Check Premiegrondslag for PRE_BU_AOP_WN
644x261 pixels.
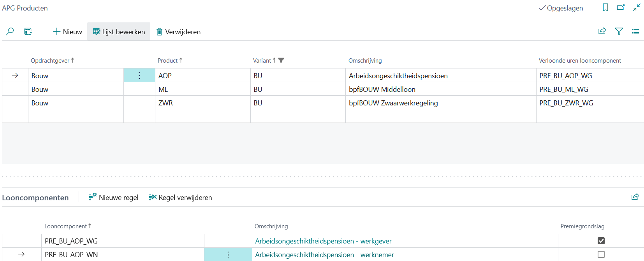pos(601,254)
